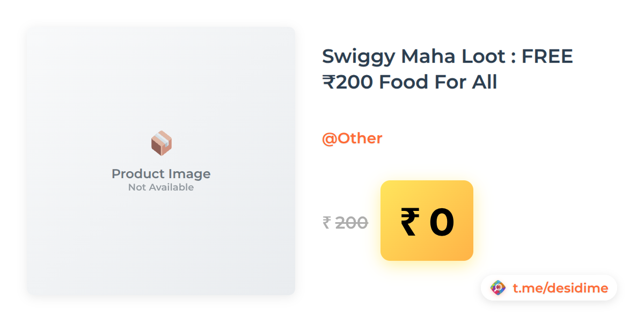Click '₹200' in the deal title

tap(348, 82)
